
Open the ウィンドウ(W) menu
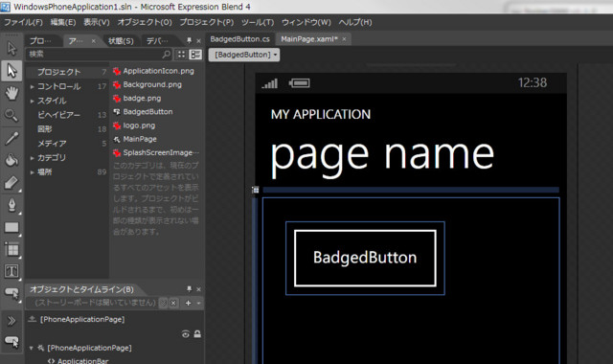click(x=306, y=22)
